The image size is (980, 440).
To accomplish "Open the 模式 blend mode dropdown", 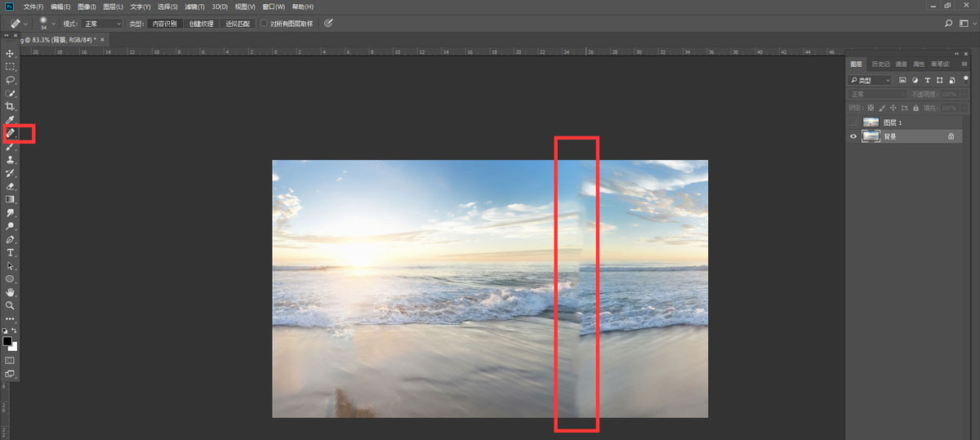I will (x=102, y=24).
